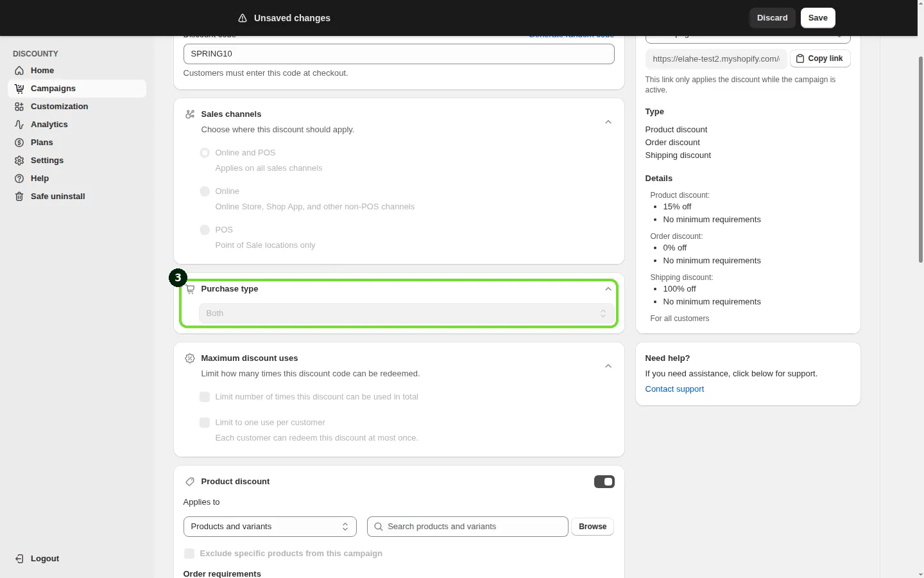This screenshot has height=578, width=924.
Task: Click the page vertical scrollbar thumb
Action: 921,159
